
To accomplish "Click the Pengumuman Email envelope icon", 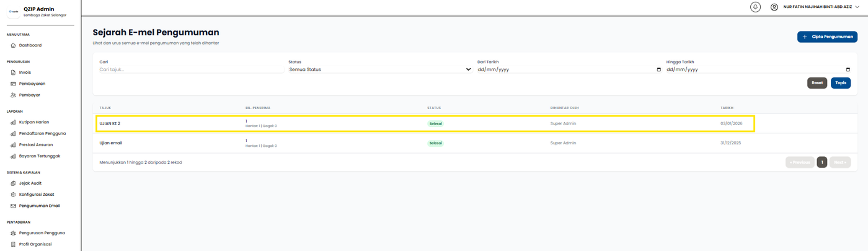I will (x=13, y=206).
